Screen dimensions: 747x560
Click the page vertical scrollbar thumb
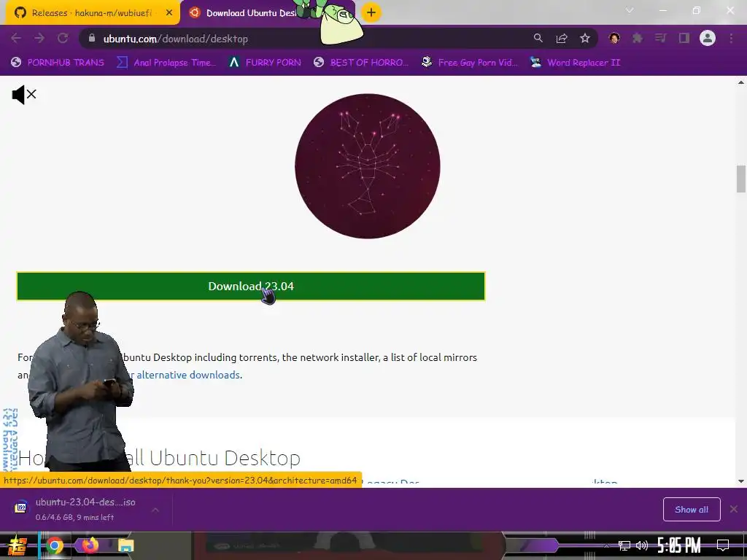click(741, 179)
